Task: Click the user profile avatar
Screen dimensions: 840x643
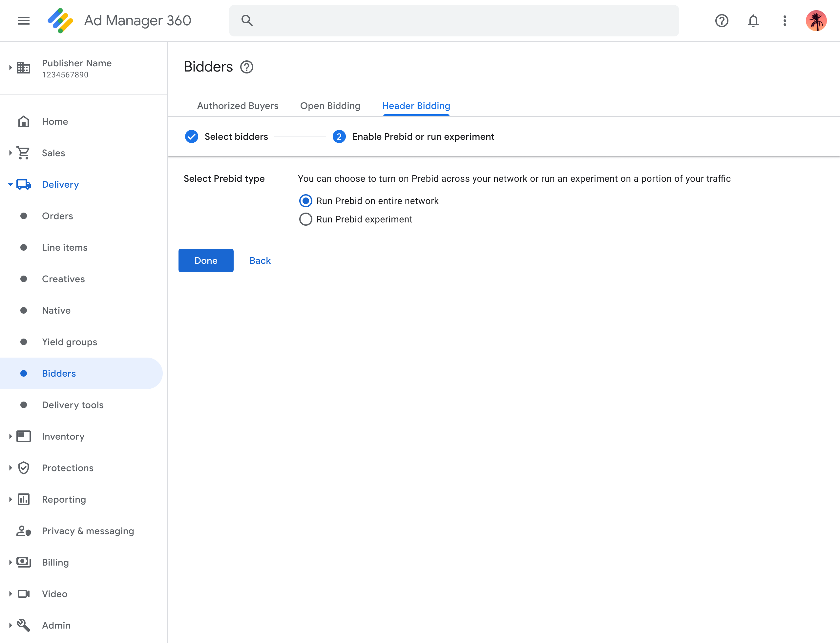Action: [816, 21]
